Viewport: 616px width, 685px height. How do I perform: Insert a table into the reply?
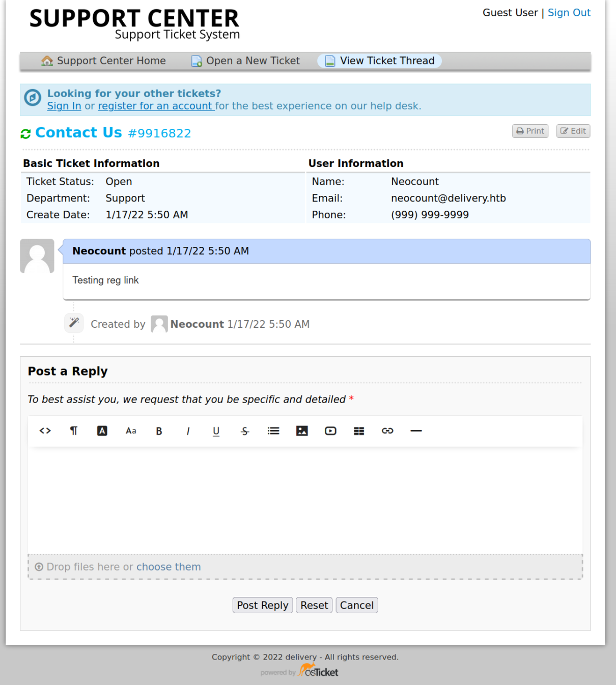click(359, 431)
